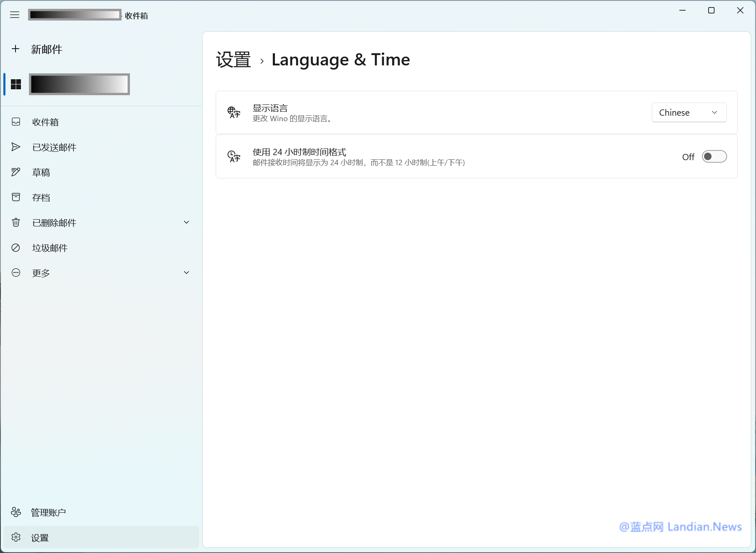
Task: Click the trash can icon
Action: (x=16, y=223)
